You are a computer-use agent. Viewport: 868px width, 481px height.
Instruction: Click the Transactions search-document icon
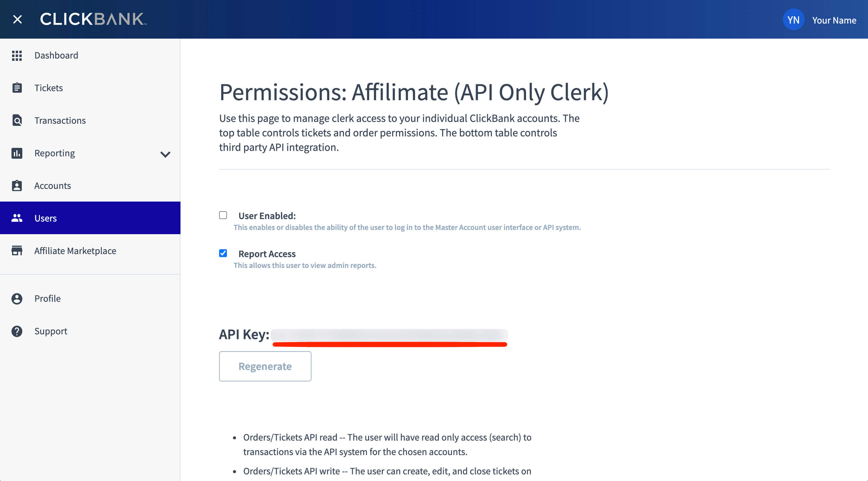(17, 120)
